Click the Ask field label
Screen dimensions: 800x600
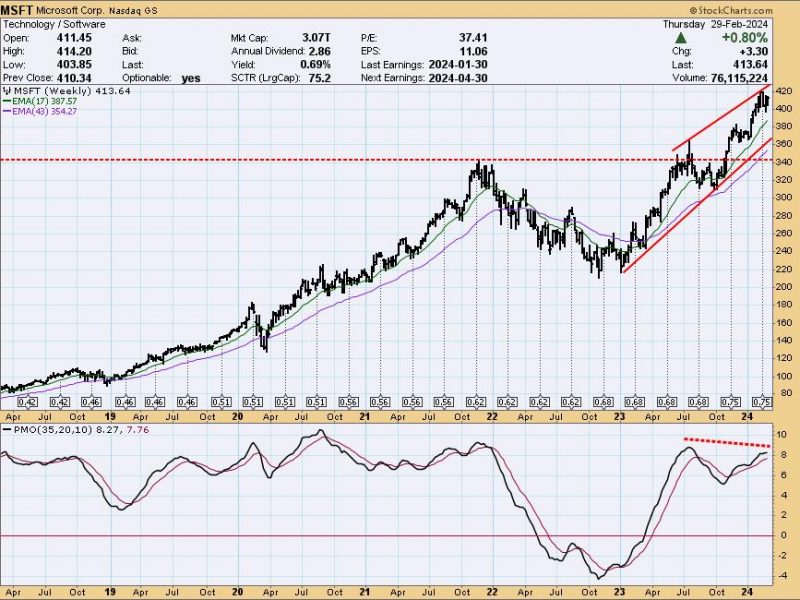click(x=132, y=38)
